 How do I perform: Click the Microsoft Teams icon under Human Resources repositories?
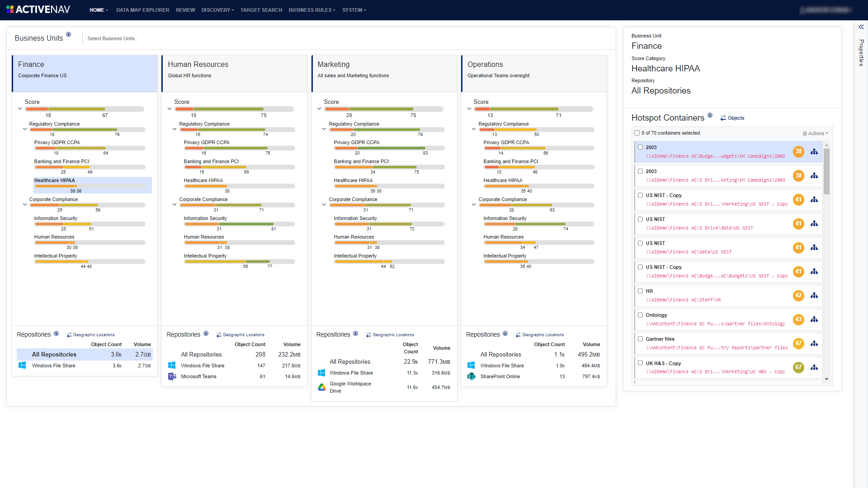pyautogui.click(x=172, y=376)
